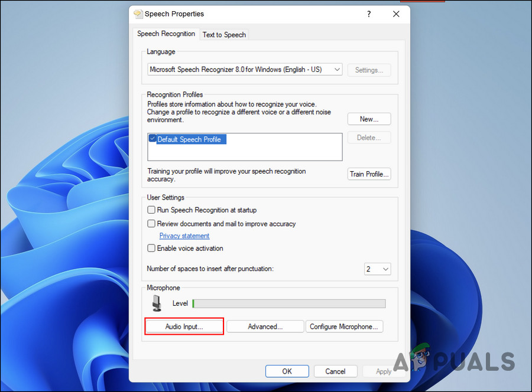Open Advanced microphone options
532x392 pixels.
click(265, 326)
